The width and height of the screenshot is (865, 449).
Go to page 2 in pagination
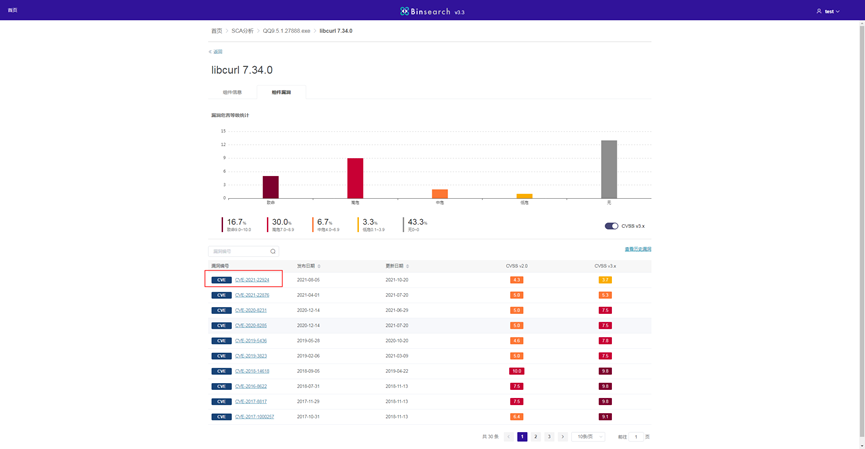pos(536,437)
